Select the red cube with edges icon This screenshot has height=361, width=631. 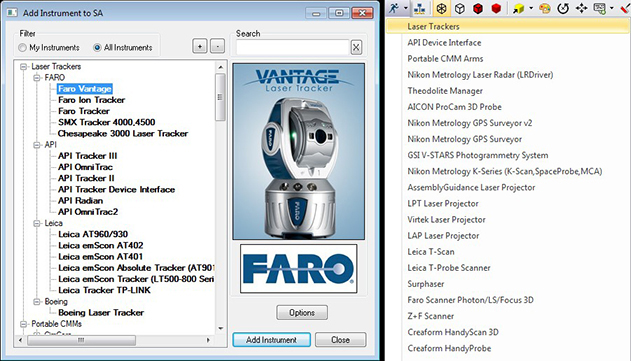[x=478, y=8]
